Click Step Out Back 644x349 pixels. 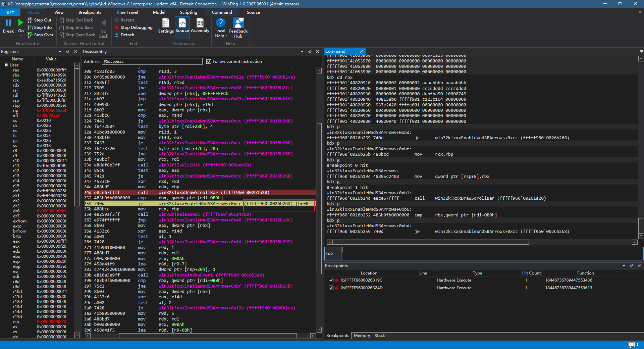point(76,20)
